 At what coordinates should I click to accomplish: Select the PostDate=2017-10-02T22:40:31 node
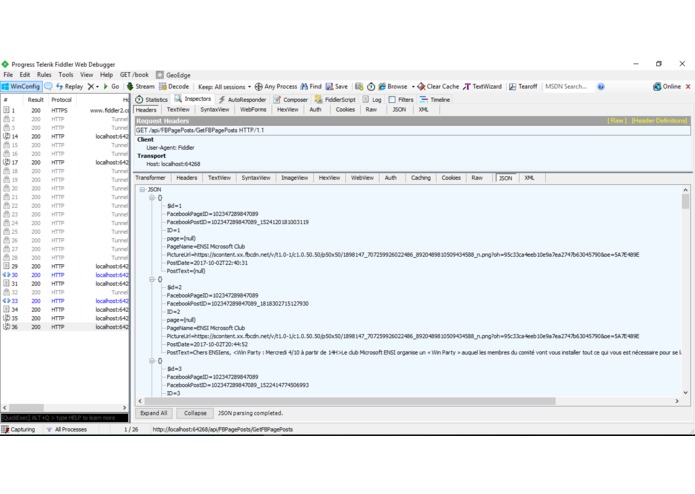[x=207, y=263]
